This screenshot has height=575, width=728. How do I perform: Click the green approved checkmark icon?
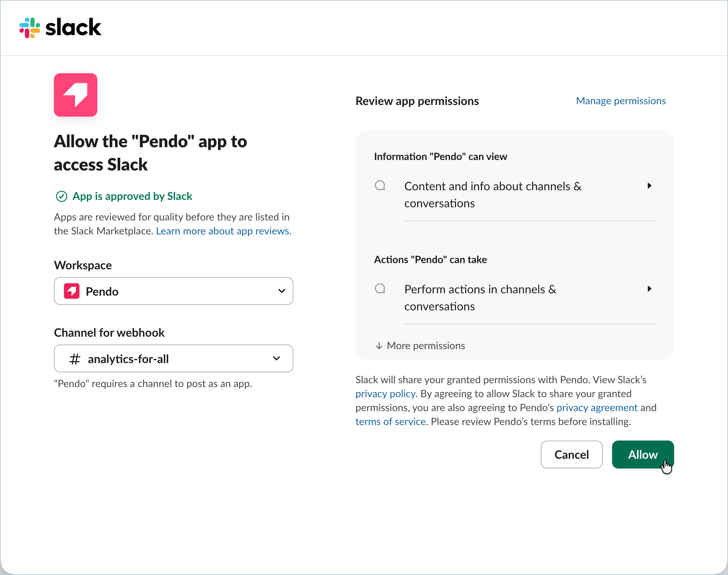point(62,196)
